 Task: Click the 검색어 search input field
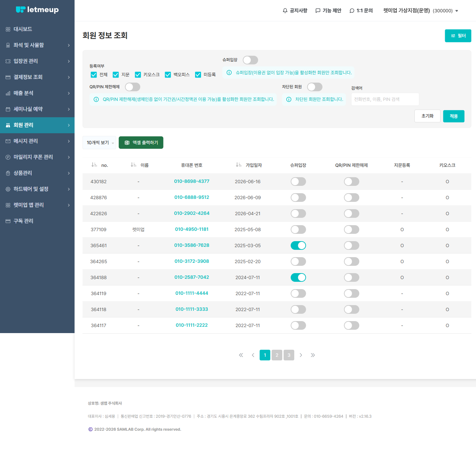385,99
